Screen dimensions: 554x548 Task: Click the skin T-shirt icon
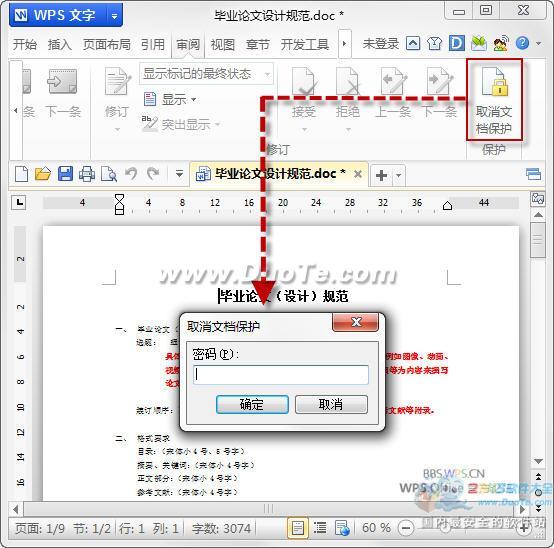click(x=435, y=43)
